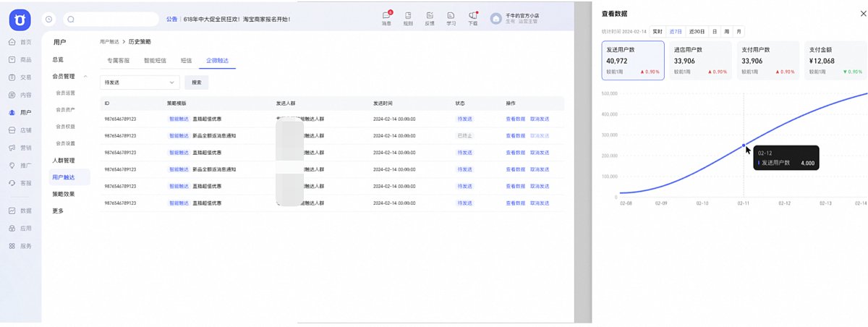868x327 pixels.
Task: Open the 规则 rules icon in top bar
Action: (408, 18)
